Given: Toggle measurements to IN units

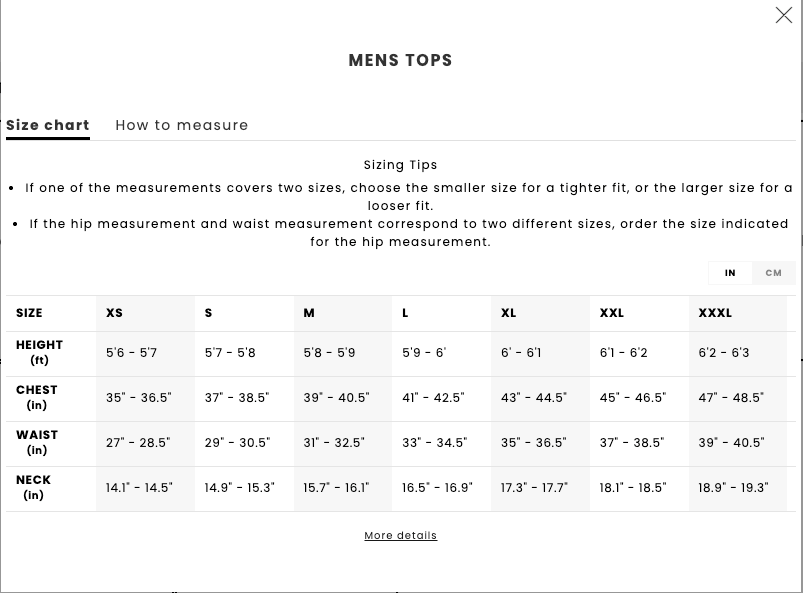Looking at the screenshot, I should (730, 273).
